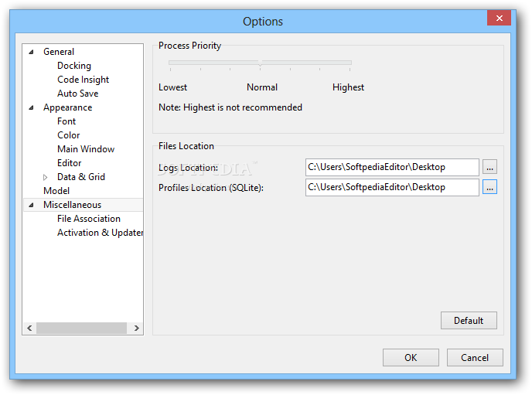Image resolution: width=532 pixels, height=395 pixels.
Task: Click the Logs Location label
Action: click(189, 168)
